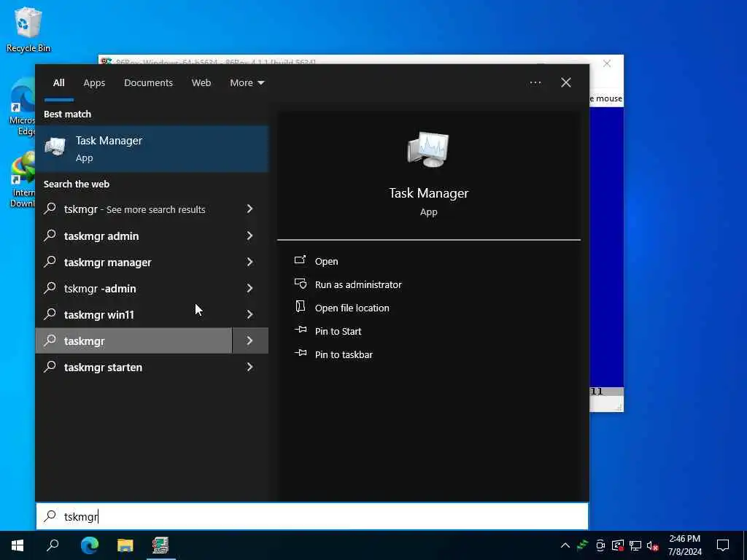The image size is (747, 560).
Task: Expand the highlighted 'taskmgr' suggestion arrow
Action: [x=250, y=341]
